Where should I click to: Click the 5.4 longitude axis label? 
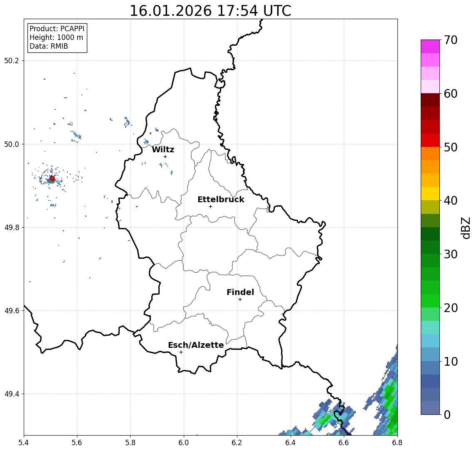click(x=24, y=443)
